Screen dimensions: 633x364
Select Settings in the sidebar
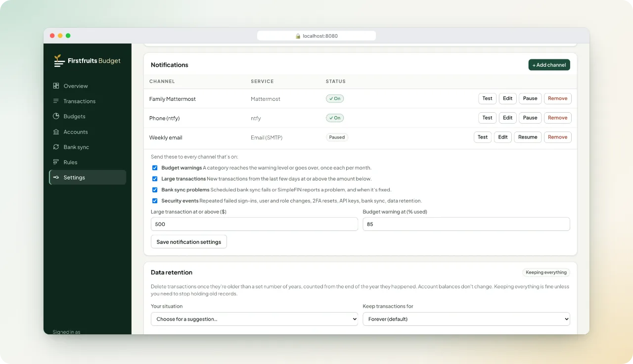(88, 178)
